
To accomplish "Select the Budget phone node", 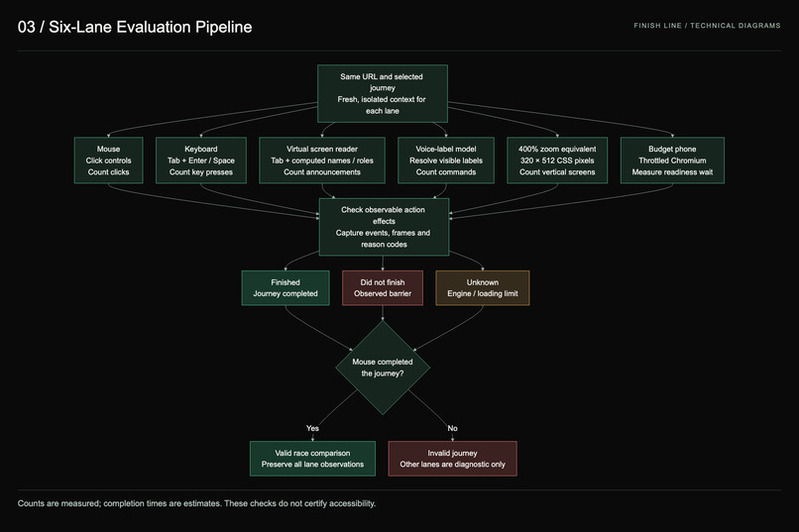I will [672, 160].
